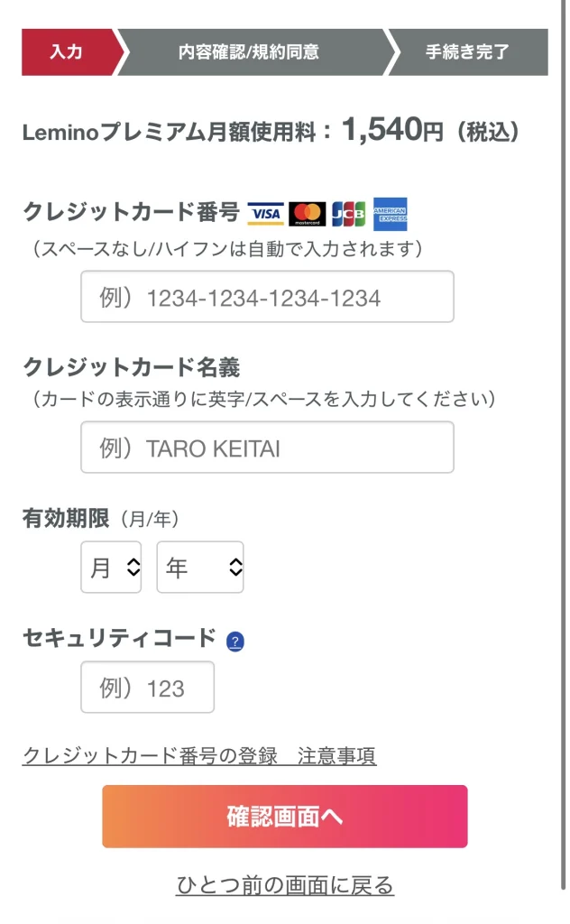Click the クレジットカード番号 heading label

point(131,213)
